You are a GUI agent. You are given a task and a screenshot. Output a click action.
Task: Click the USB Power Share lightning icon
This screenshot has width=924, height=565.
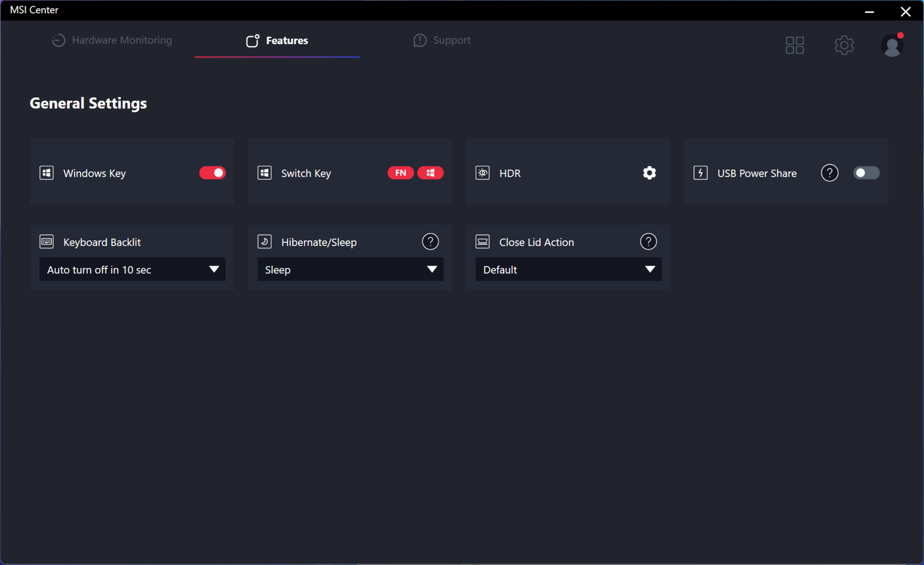[x=700, y=173]
